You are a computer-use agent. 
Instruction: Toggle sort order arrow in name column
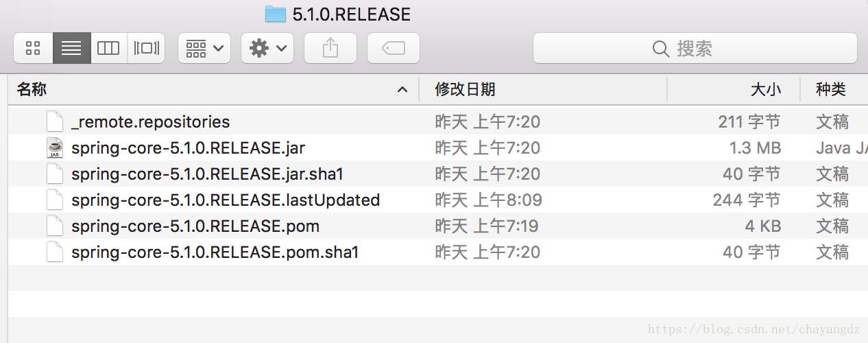pyautogui.click(x=402, y=90)
